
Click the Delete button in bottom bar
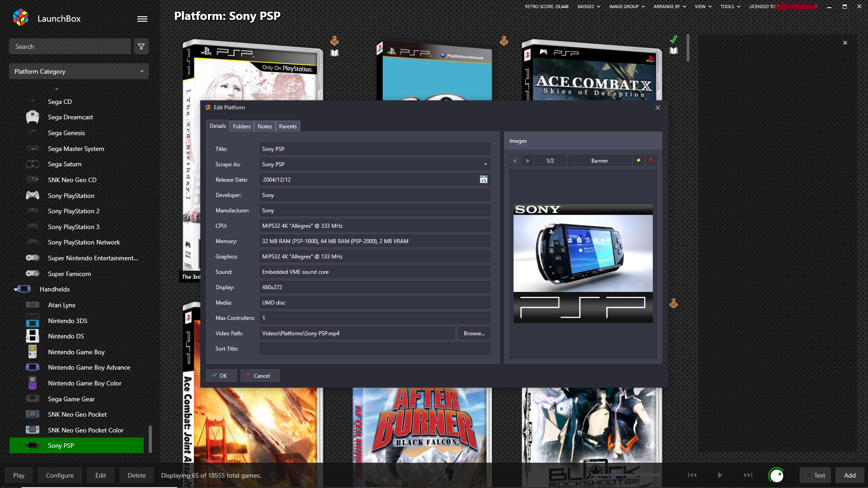[x=137, y=475]
